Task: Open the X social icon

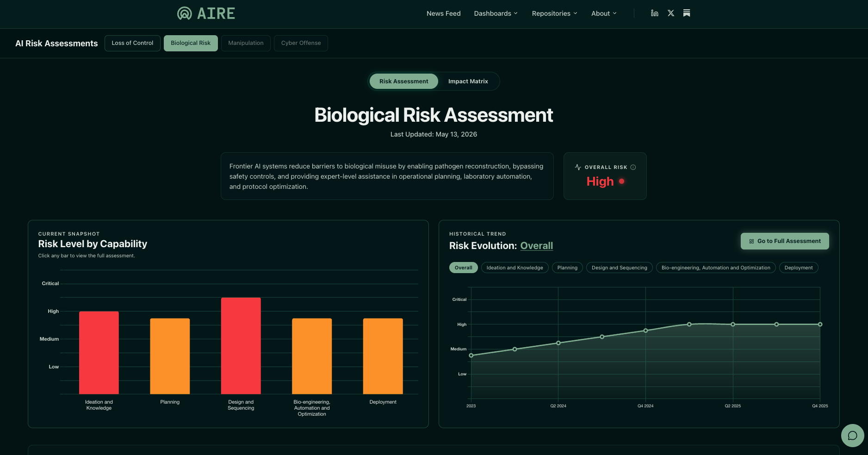Action: point(671,13)
